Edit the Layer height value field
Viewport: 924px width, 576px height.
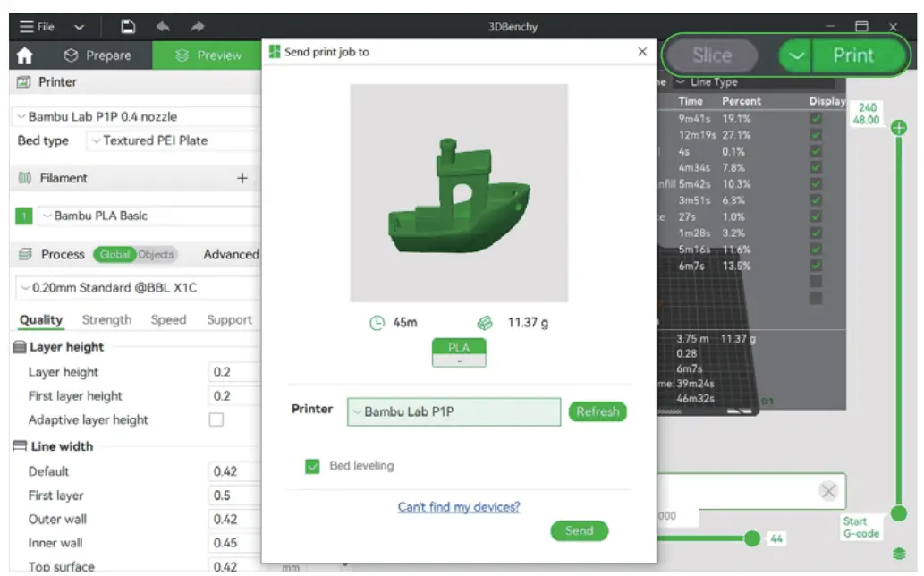point(234,372)
